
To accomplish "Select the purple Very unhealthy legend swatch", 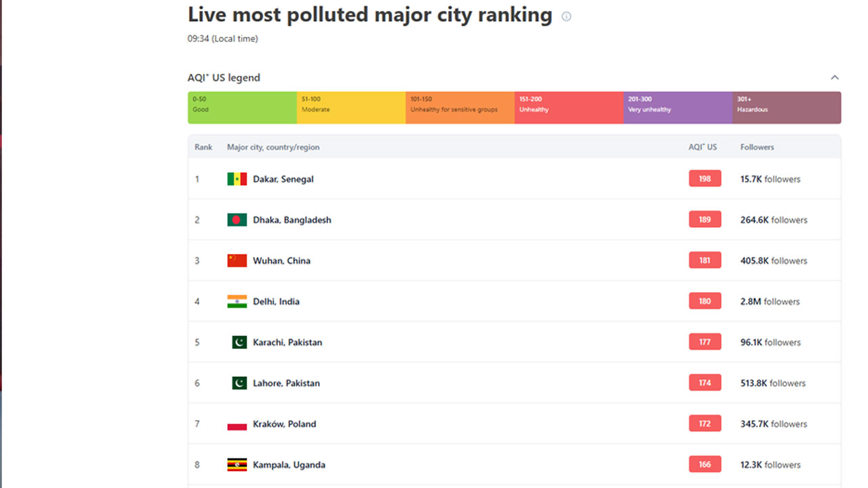I will (x=677, y=108).
